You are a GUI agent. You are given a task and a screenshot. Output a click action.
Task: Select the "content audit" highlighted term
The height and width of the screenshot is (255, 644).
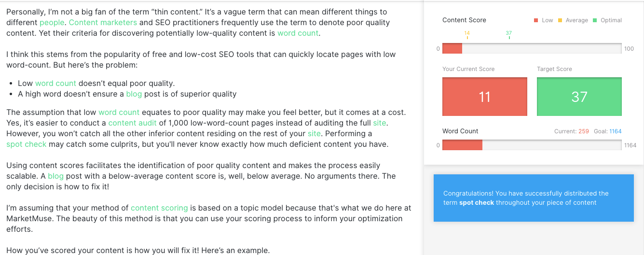132,123
